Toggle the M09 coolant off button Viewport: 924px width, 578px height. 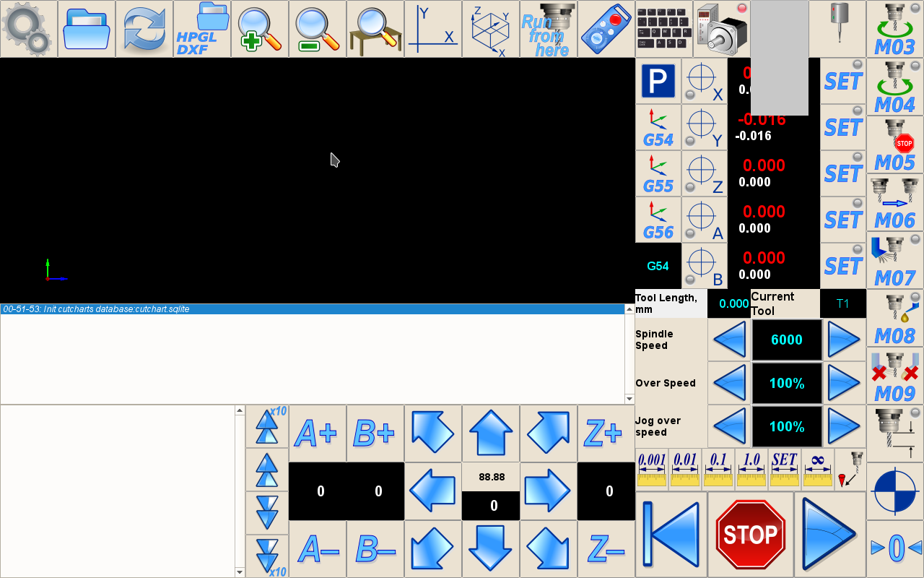coord(894,376)
